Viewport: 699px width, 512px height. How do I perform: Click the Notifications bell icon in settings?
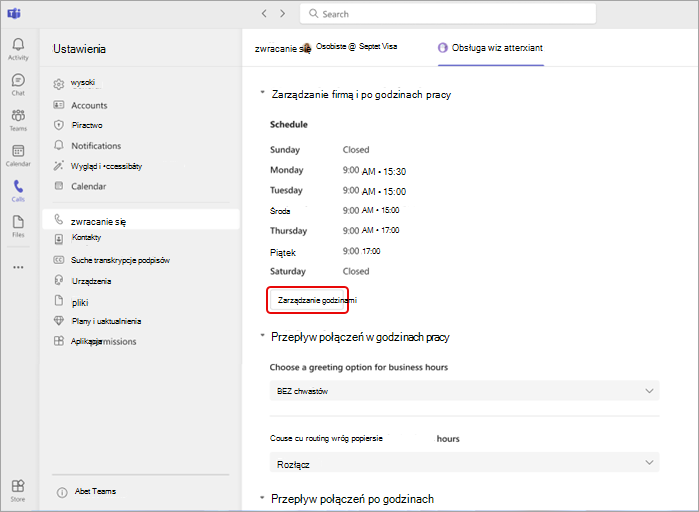click(59, 145)
